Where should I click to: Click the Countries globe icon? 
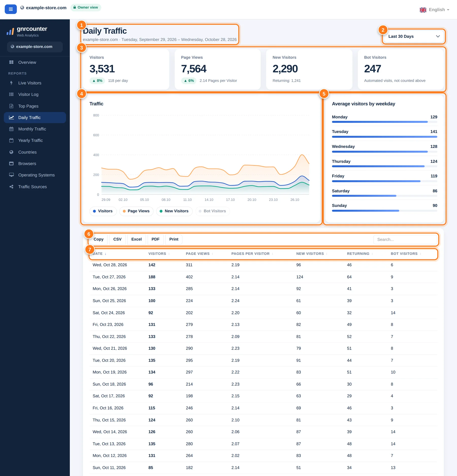[11, 152]
